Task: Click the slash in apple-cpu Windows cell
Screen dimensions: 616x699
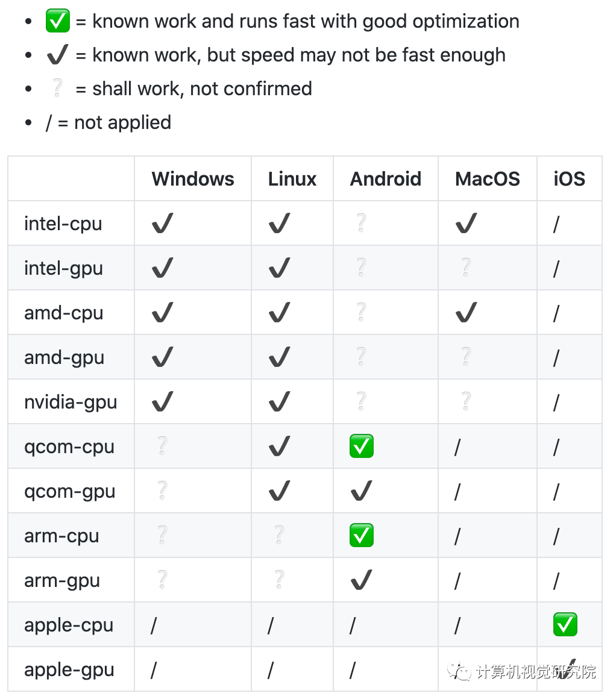Action: click(x=154, y=625)
